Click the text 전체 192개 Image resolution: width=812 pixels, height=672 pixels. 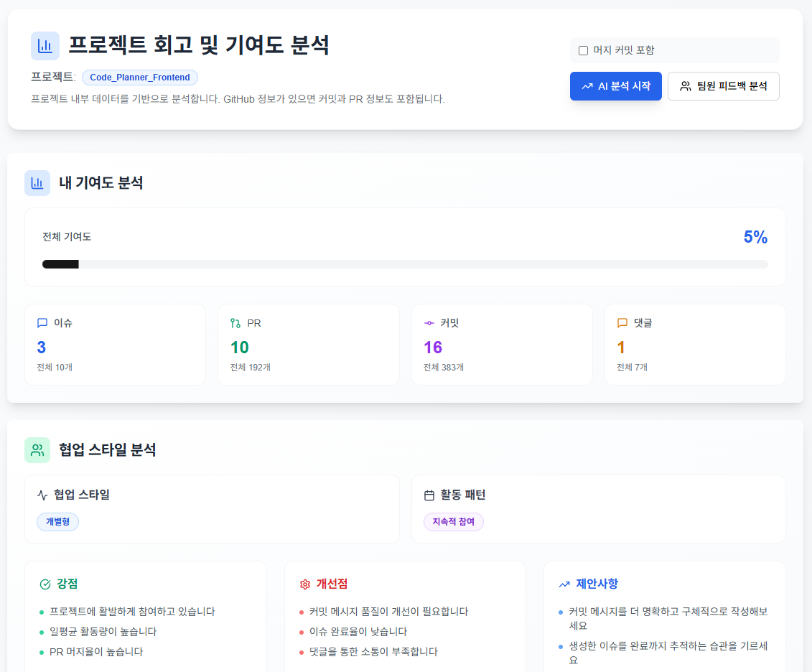(250, 368)
